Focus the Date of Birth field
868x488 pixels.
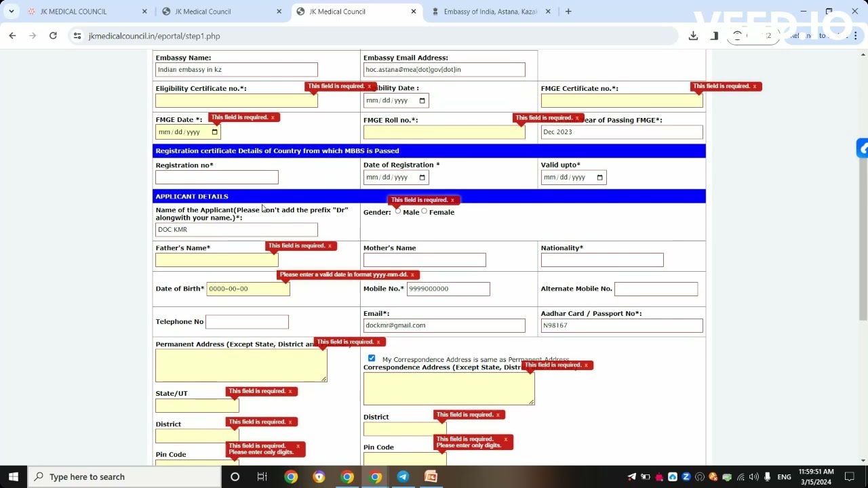248,289
